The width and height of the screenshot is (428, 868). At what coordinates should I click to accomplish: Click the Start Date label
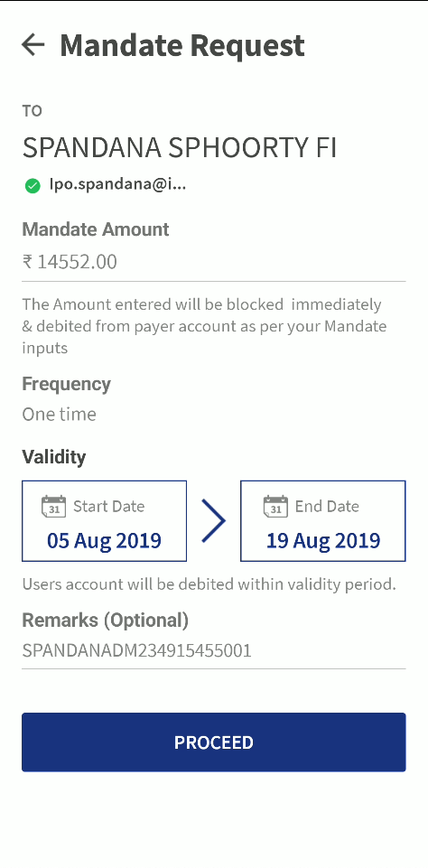click(109, 506)
